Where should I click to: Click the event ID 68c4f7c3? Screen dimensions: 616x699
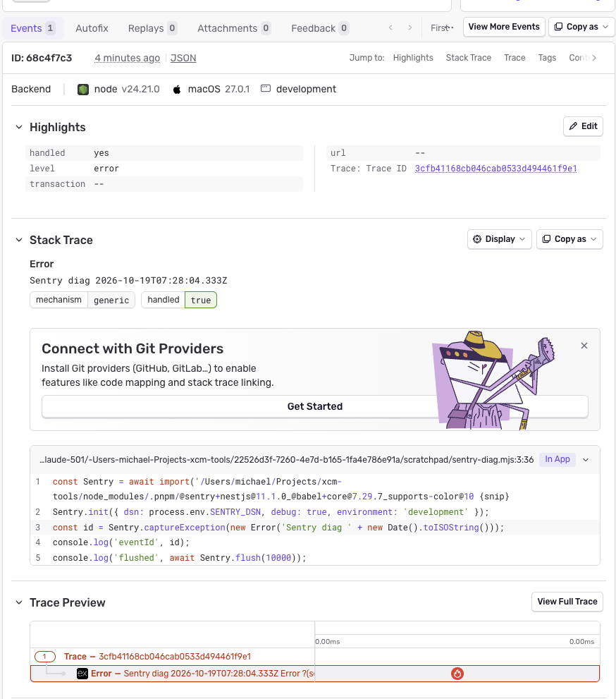coord(42,58)
